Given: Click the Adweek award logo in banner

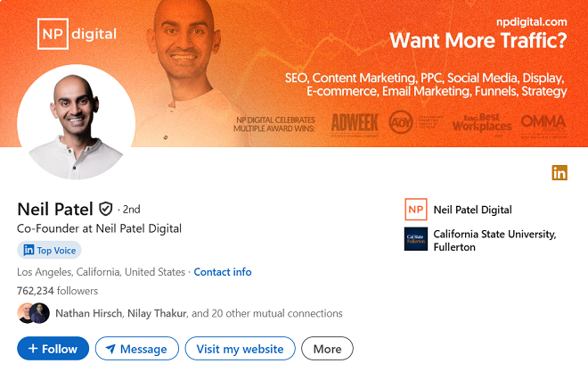Looking at the screenshot, I should pos(355,122).
